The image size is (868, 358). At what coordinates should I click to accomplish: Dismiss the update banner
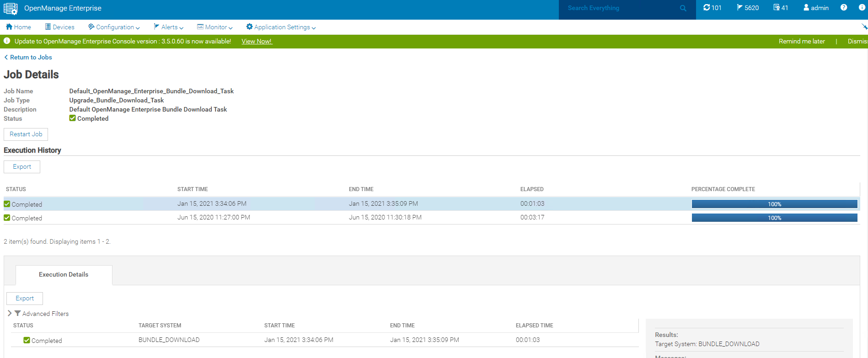[857, 41]
